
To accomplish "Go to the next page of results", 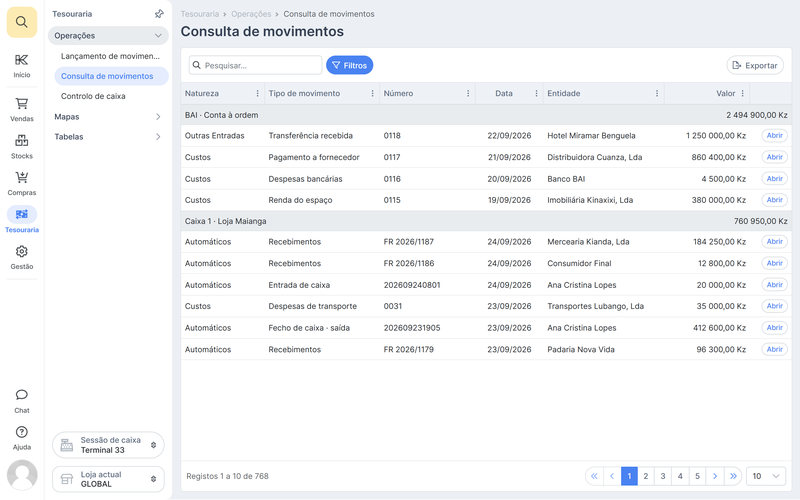I will pyautogui.click(x=715, y=476).
